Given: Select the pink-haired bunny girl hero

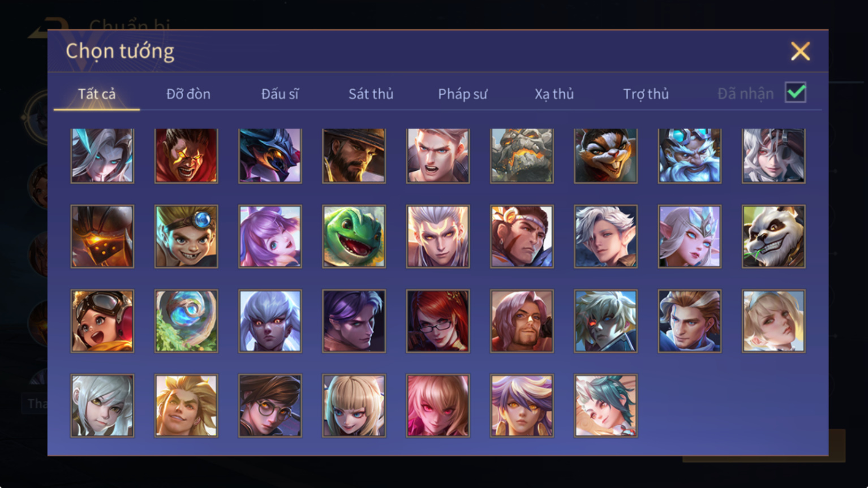Looking at the screenshot, I should 270,236.
